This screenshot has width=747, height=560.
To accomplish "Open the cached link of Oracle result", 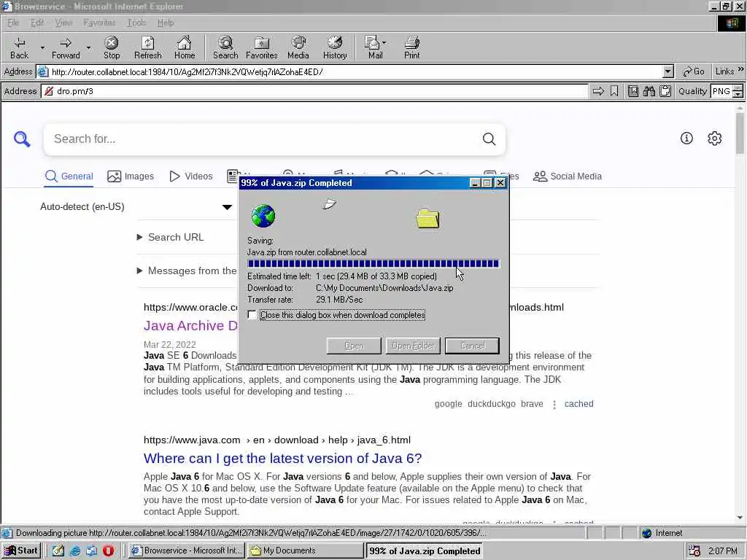I will (x=578, y=404).
